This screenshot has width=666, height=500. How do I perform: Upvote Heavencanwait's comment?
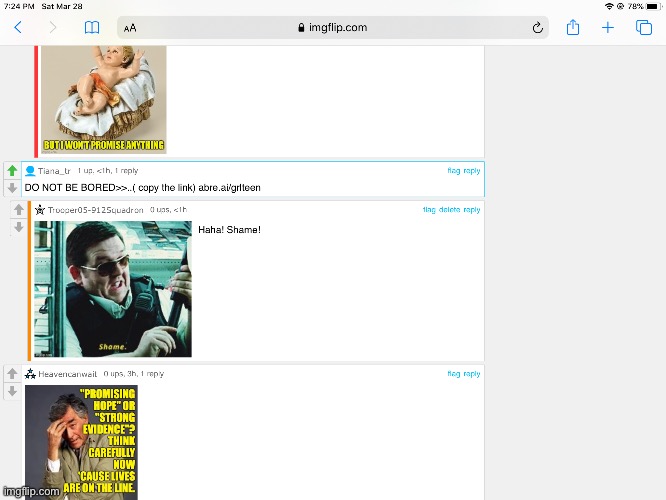pos(12,373)
